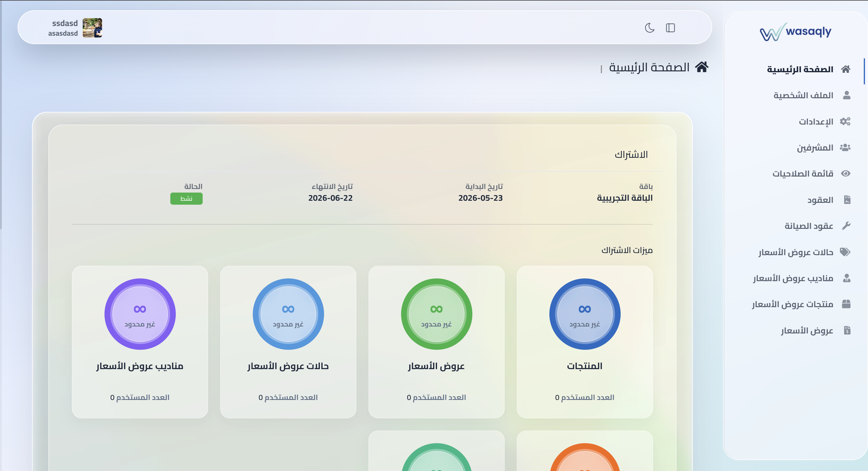
Task: Click username ssdasd in header
Action: click(65, 23)
